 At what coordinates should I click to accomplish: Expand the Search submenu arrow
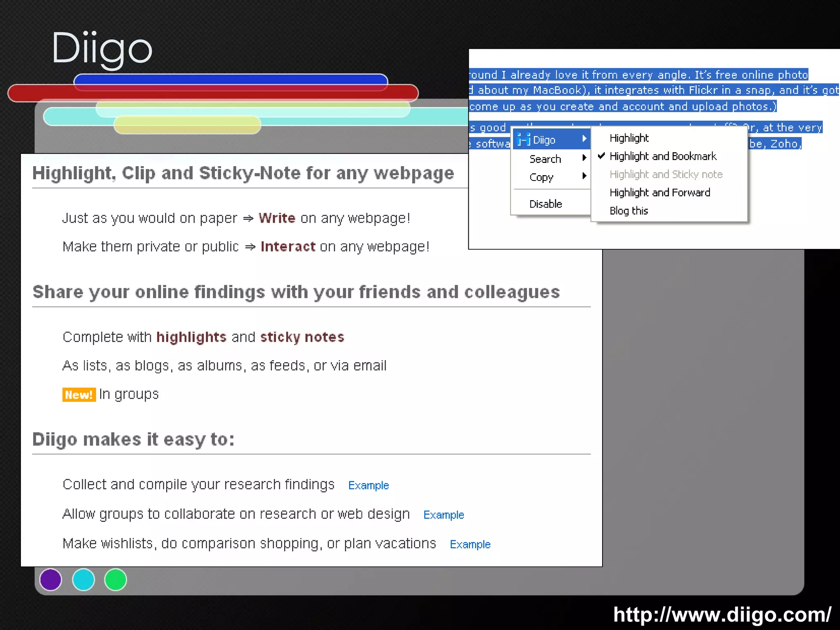(x=584, y=157)
